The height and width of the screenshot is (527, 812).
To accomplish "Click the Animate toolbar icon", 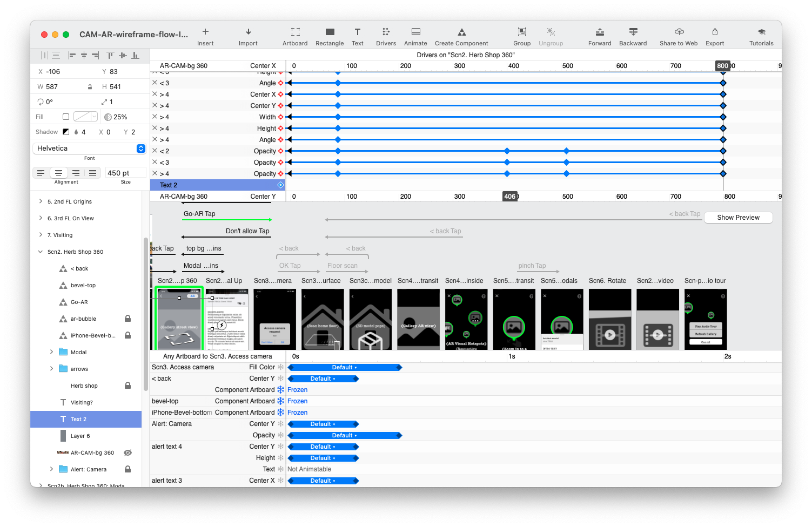I will tap(415, 32).
